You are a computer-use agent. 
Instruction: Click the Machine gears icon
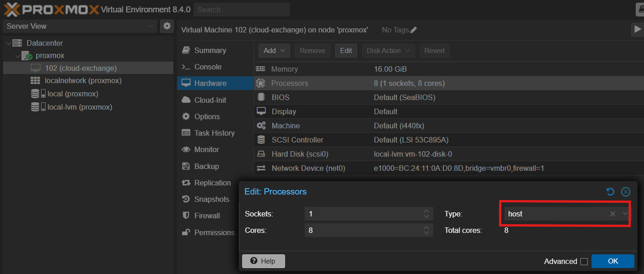(x=261, y=126)
